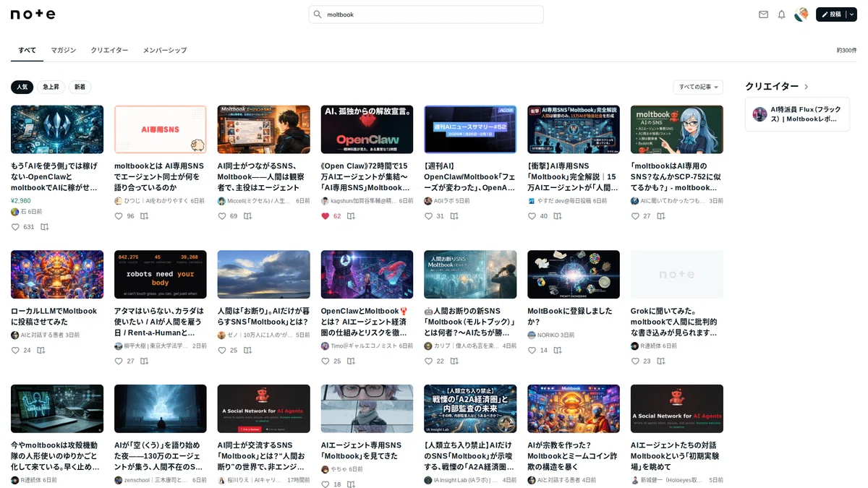The image size is (868, 488).
Task: Bookmark the article with 62 likes
Action: pyautogui.click(x=351, y=216)
